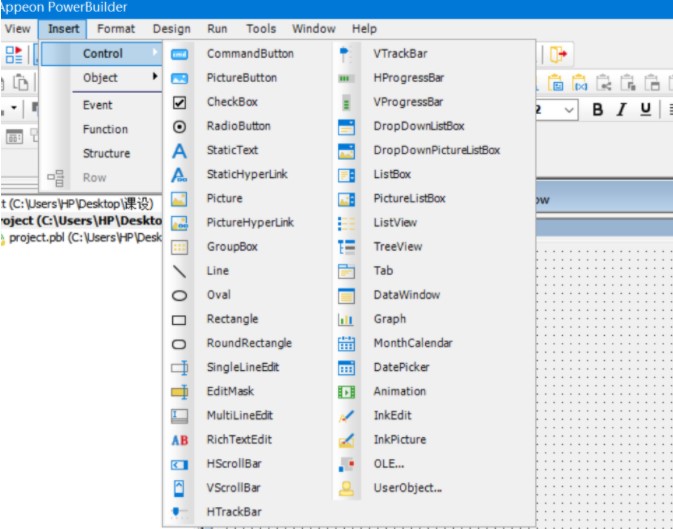Toggle Underline formatting button
Viewport: 673px width, 529px height.
[x=646, y=109]
